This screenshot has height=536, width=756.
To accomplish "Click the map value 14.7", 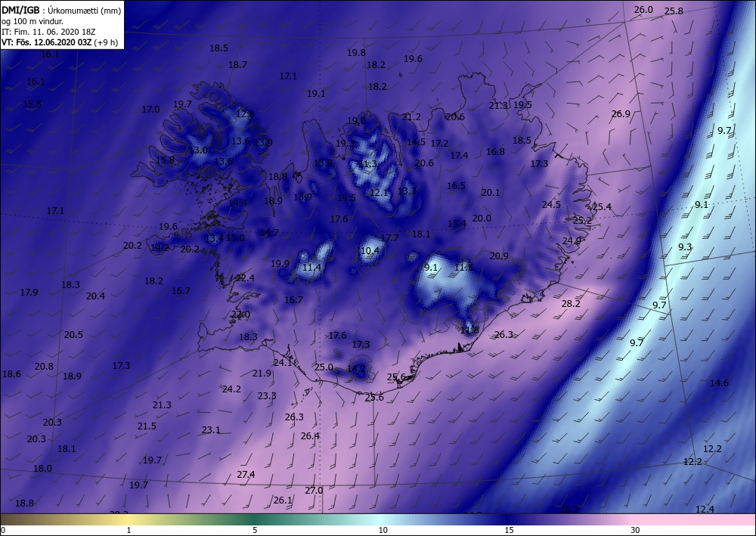I will pyautogui.click(x=269, y=233).
